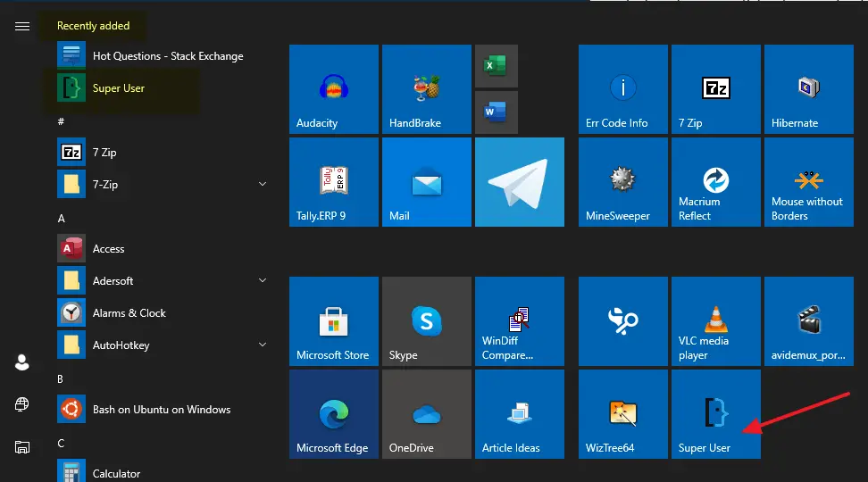
Task: Open the Snip & Sketch scissors tile
Action: point(623,321)
